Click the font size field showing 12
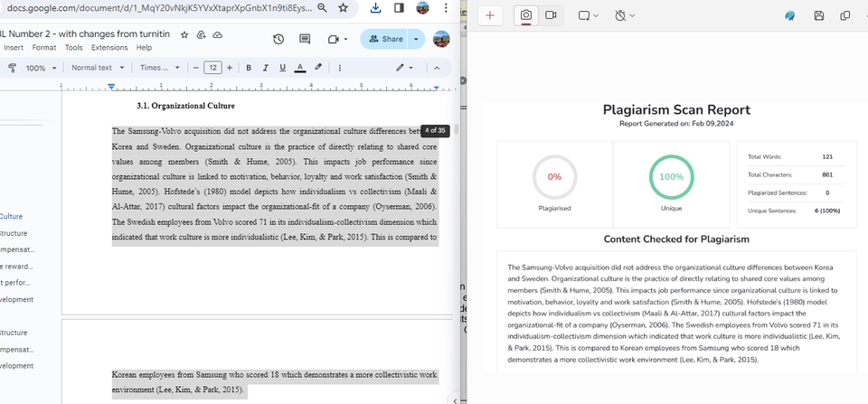The height and width of the screenshot is (404, 868). coord(212,68)
